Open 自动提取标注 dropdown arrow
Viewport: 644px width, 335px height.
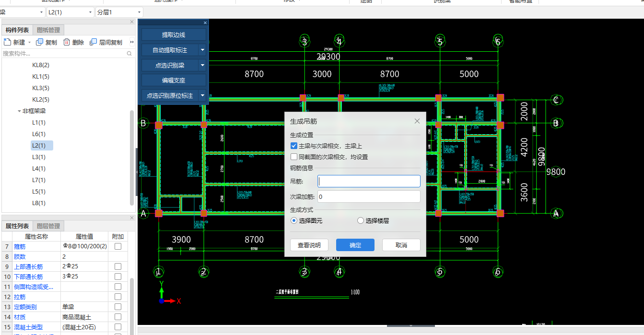[202, 50]
